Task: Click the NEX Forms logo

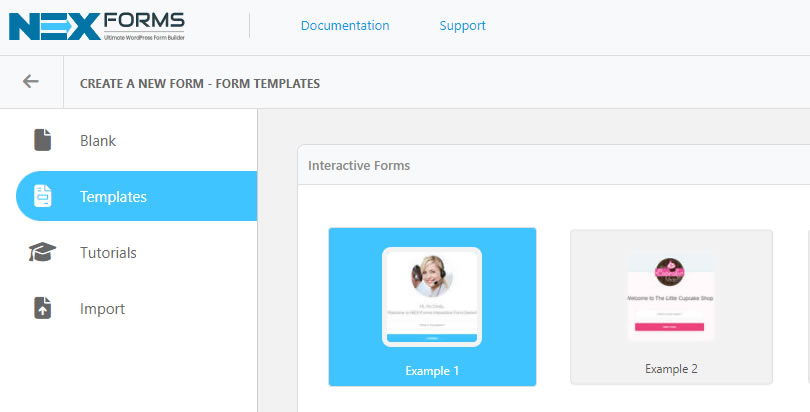Action: tap(97, 26)
